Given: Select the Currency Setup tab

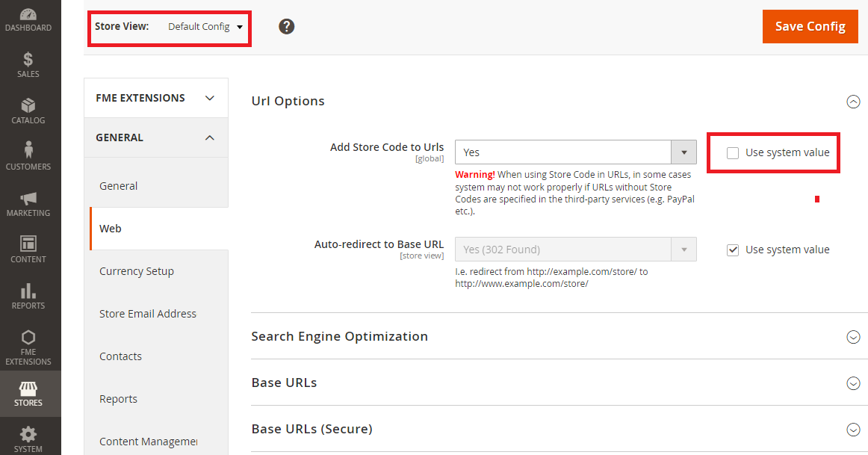Looking at the screenshot, I should coord(137,271).
